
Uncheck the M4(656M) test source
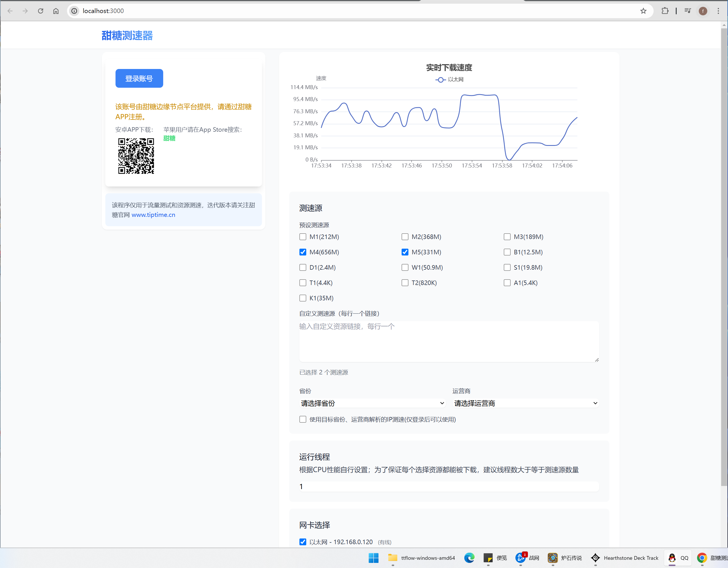303,252
